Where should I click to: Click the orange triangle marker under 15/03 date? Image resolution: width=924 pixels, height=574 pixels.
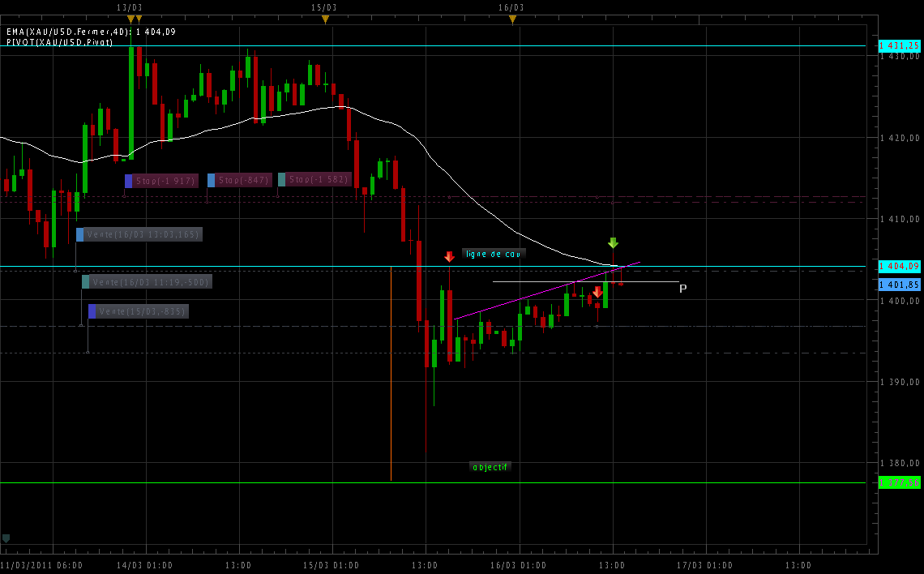[x=325, y=19]
